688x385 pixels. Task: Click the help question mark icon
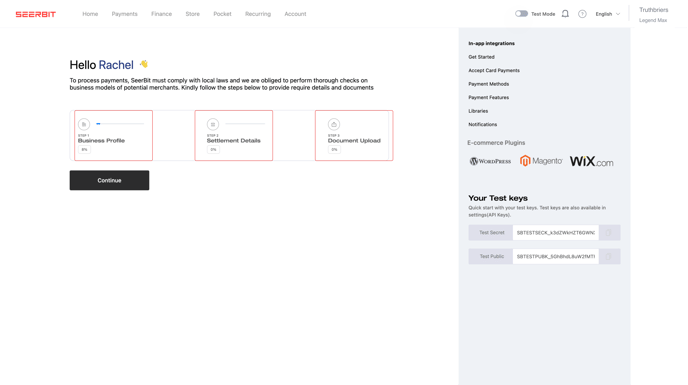[582, 14]
